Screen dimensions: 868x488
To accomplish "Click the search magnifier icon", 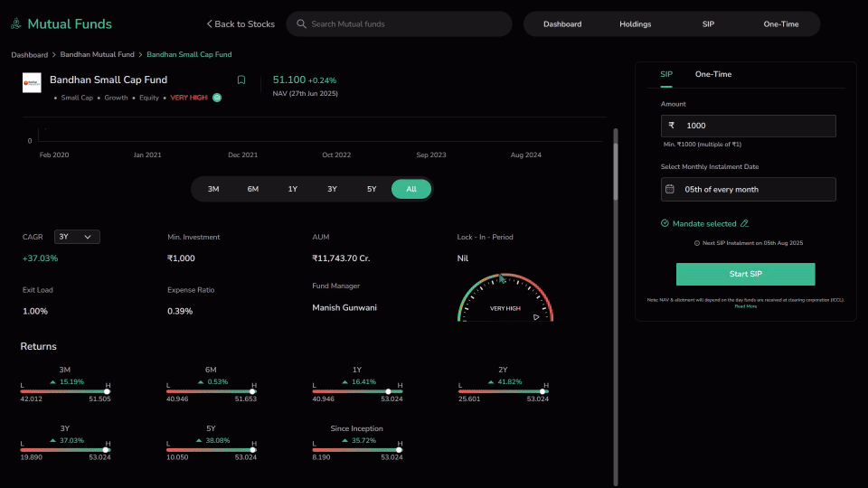I will [x=301, y=23].
